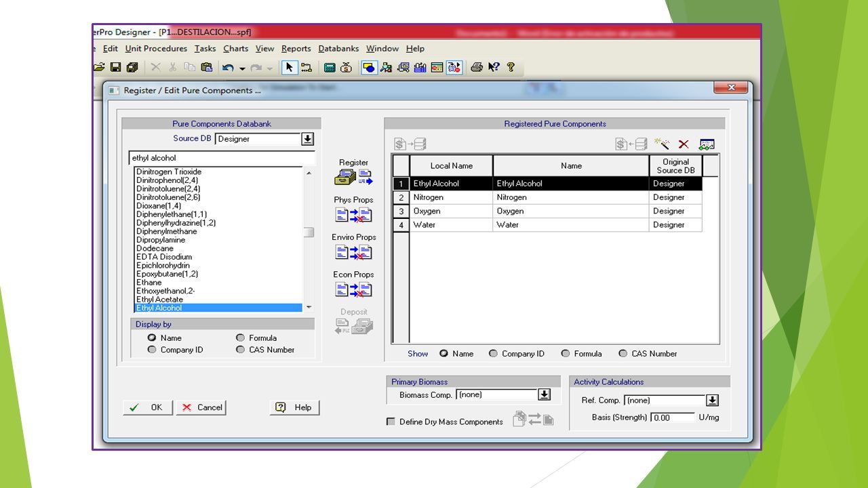Viewport: 868px width, 488px height.
Task: Click the Register component icon
Action: coord(353,178)
